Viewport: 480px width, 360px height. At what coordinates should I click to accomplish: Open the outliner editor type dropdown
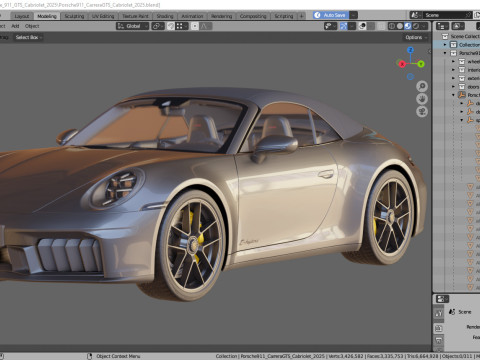(x=442, y=26)
